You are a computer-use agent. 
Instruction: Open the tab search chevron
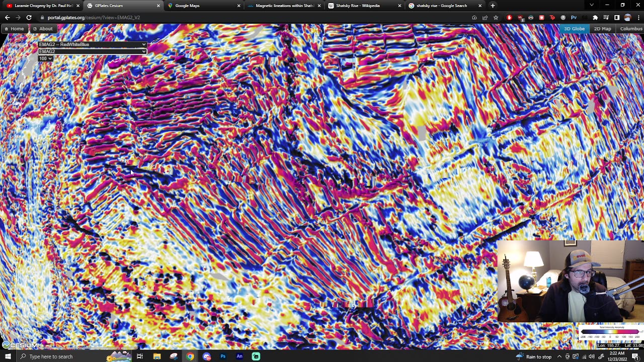pyautogui.click(x=592, y=6)
